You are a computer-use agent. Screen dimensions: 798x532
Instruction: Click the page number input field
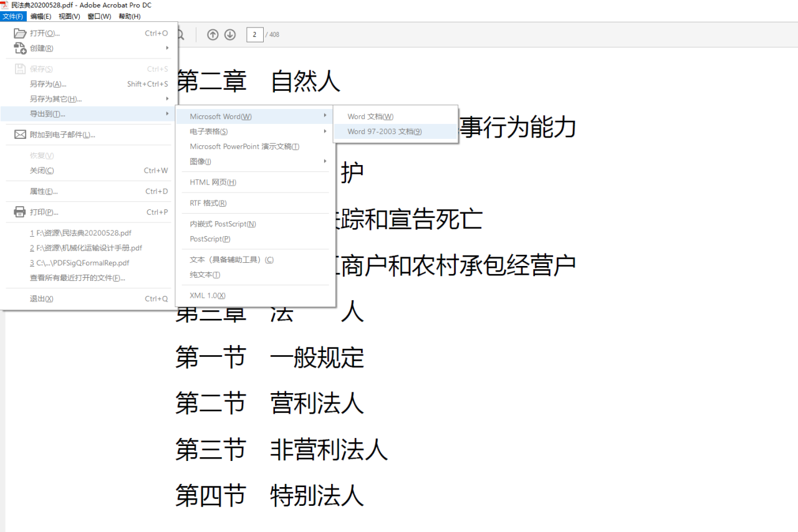point(255,35)
